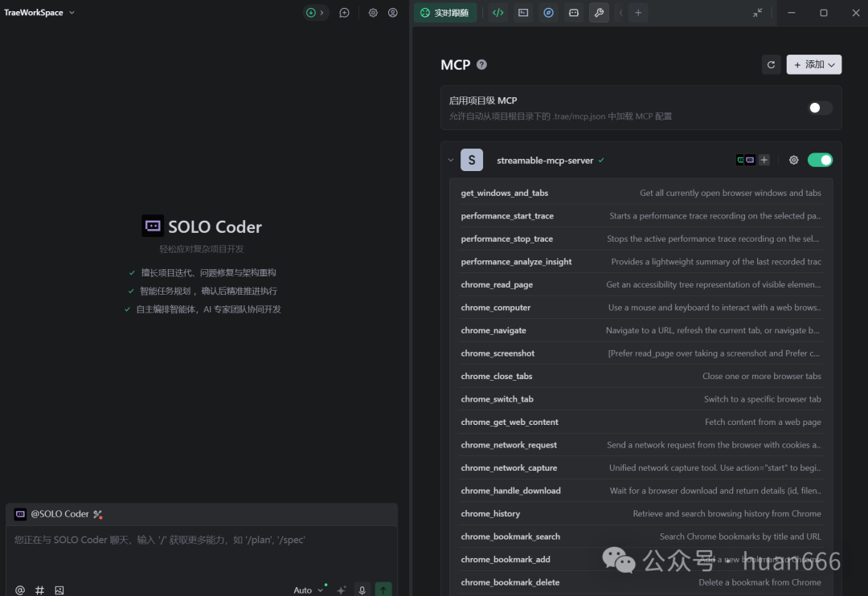Select the chrome_history tool row

tap(641, 513)
